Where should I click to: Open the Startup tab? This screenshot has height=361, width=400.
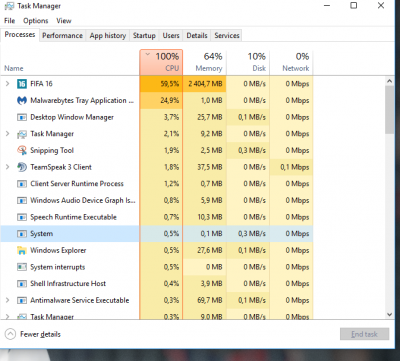tap(144, 36)
